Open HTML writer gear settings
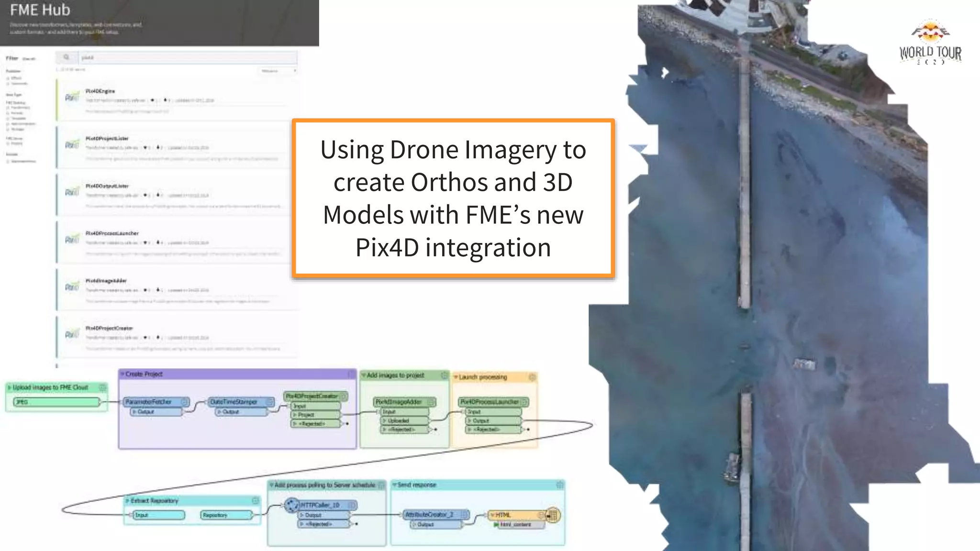This screenshot has height=551, width=980. point(541,515)
